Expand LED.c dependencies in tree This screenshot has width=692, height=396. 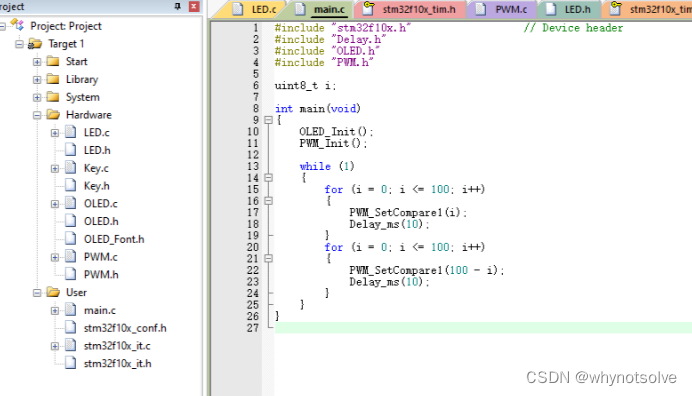point(55,133)
